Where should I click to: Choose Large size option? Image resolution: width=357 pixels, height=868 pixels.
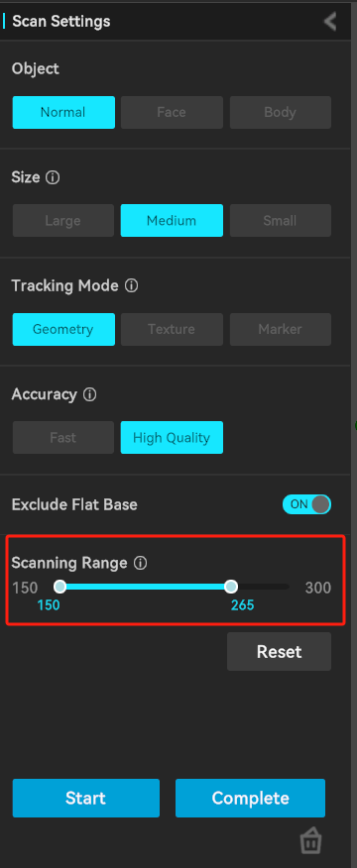[63, 220]
